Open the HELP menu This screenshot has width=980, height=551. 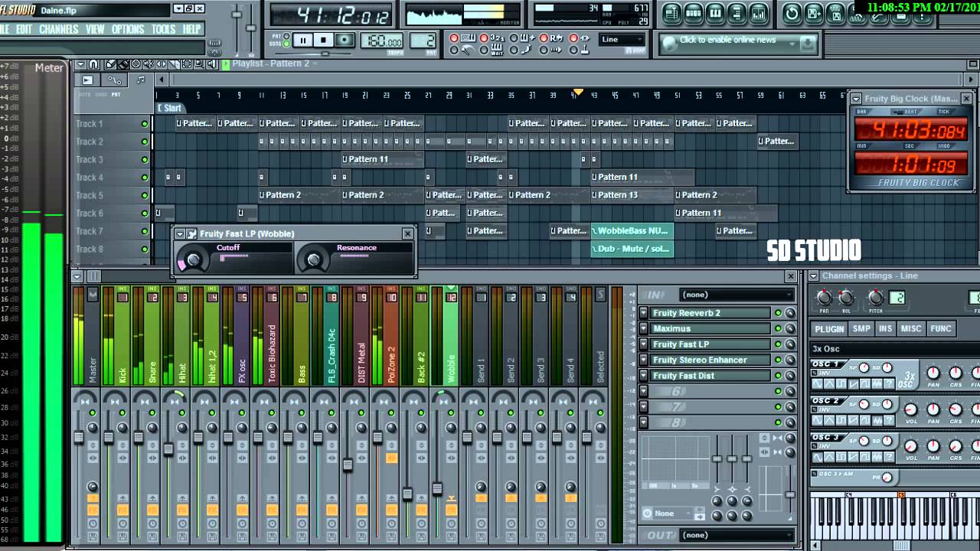click(x=191, y=29)
